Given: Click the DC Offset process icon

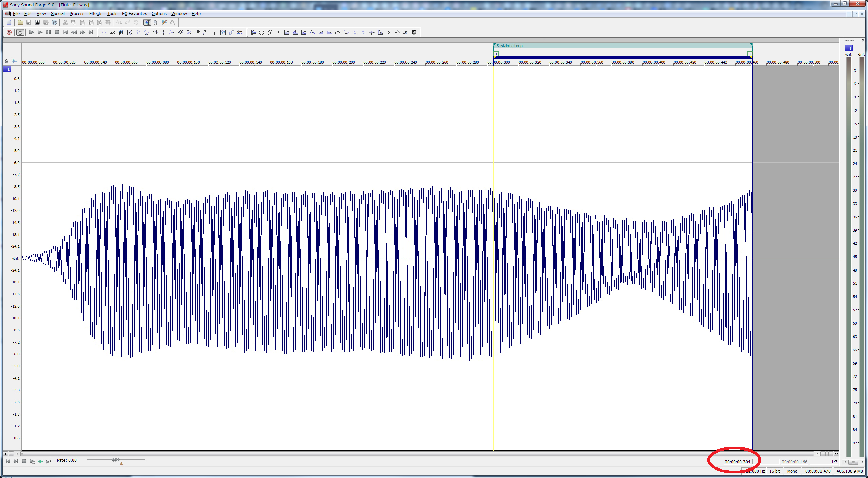Looking at the screenshot, I should point(278,32).
